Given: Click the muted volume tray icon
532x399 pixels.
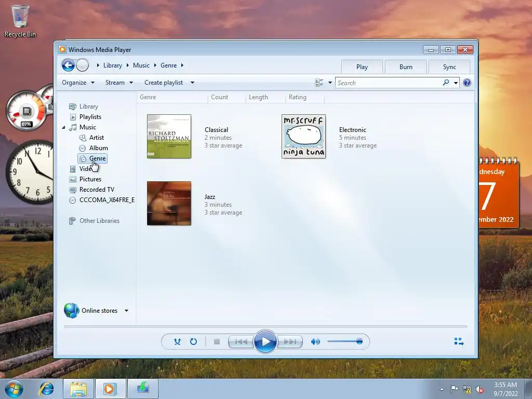Looking at the screenshot, I should 480,390.
